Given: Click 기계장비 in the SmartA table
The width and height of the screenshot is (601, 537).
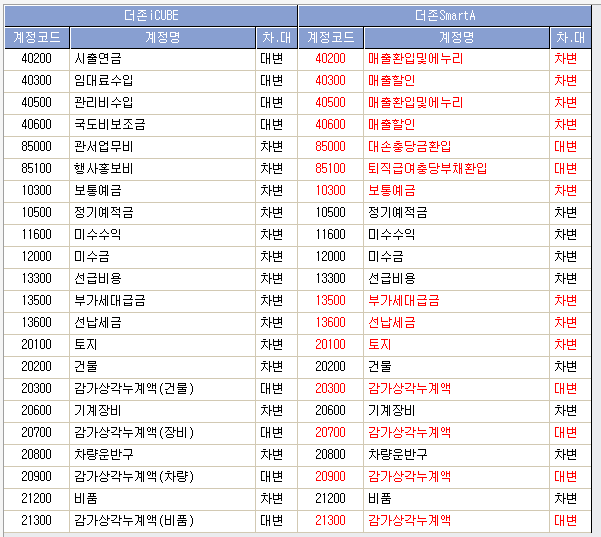Looking at the screenshot, I should [x=456, y=411].
